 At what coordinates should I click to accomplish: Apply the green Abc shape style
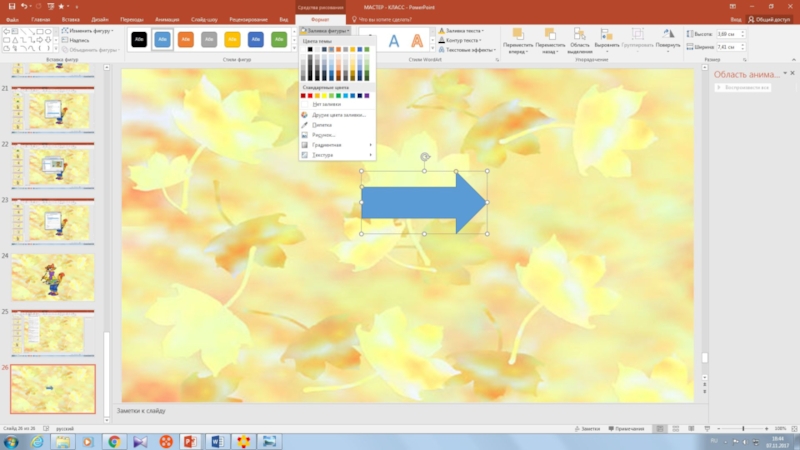click(x=279, y=39)
